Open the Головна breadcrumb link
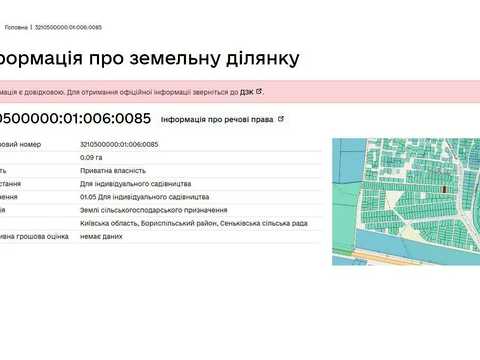Image resolution: width=480 pixels, height=360 pixels. [16, 27]
